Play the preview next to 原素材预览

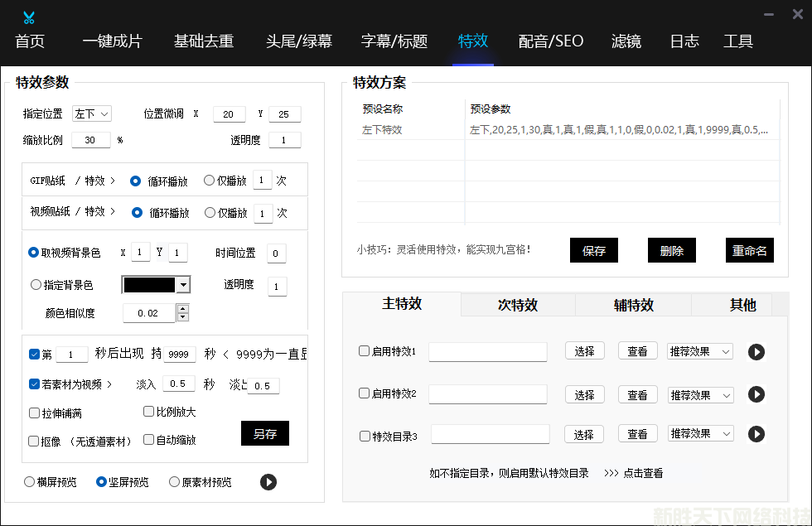[x=268, y=482]
